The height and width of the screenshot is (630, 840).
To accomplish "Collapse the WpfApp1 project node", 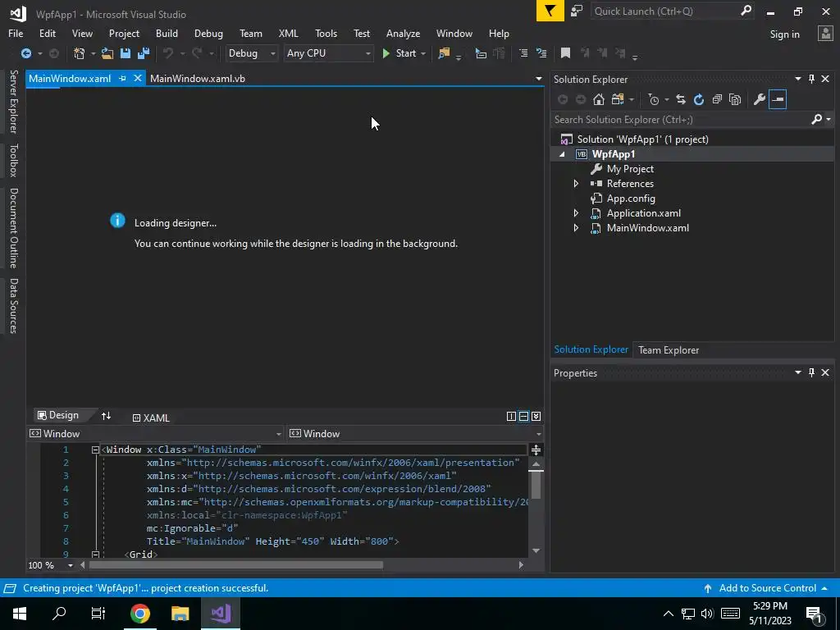I will pyautogui.click(x=562, y=154).
